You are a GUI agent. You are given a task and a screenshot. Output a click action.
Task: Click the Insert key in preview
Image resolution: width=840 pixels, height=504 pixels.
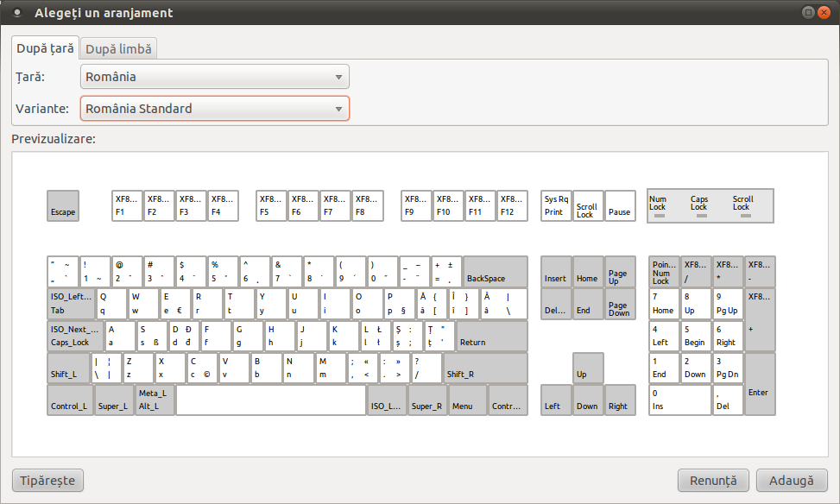pos(556,272)
